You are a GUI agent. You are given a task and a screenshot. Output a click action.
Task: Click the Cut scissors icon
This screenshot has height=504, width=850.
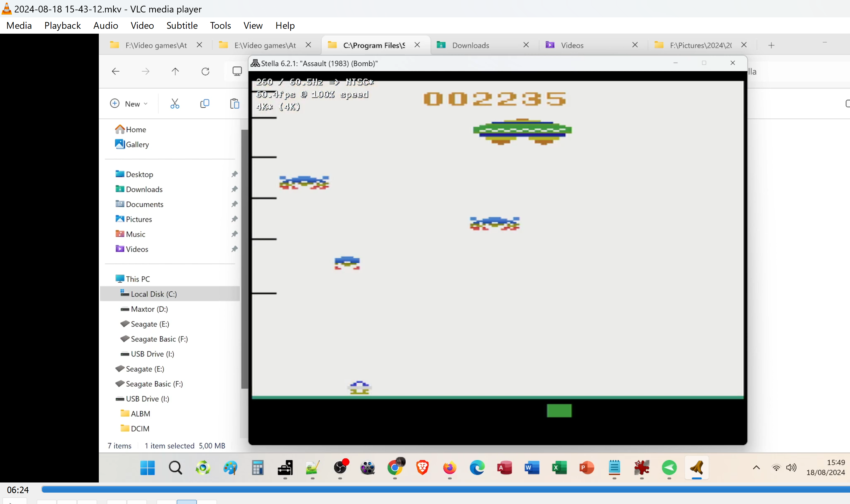(175, 104)
